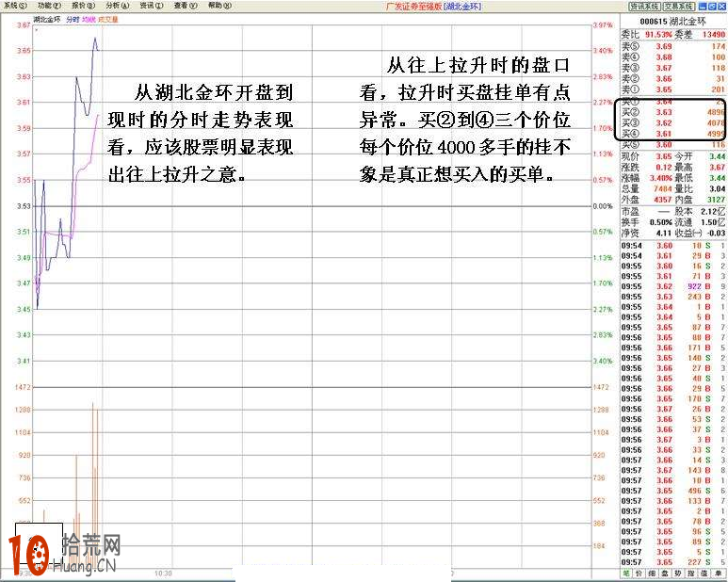Viewport: 728px width, 582px height.
Task: Select the 09:57 trade with 496 S
Action: click(673, 491)
